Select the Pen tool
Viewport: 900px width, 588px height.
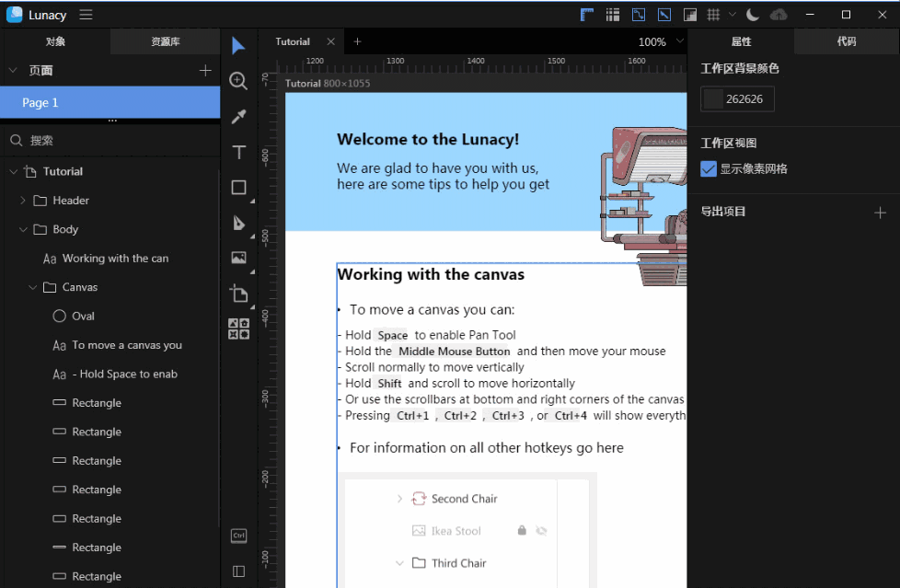(238, 223)
